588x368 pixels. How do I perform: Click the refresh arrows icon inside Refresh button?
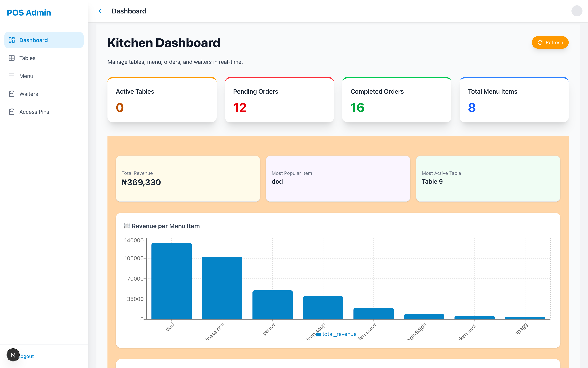pos(540,42)
